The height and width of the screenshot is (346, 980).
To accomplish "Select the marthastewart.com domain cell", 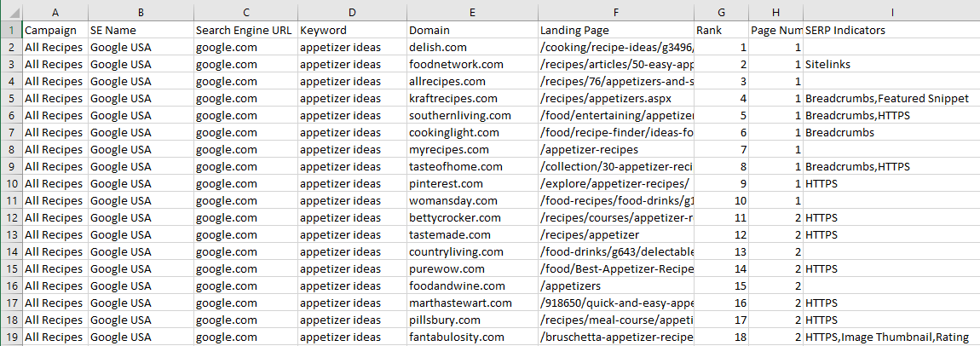I will (472, 303).
